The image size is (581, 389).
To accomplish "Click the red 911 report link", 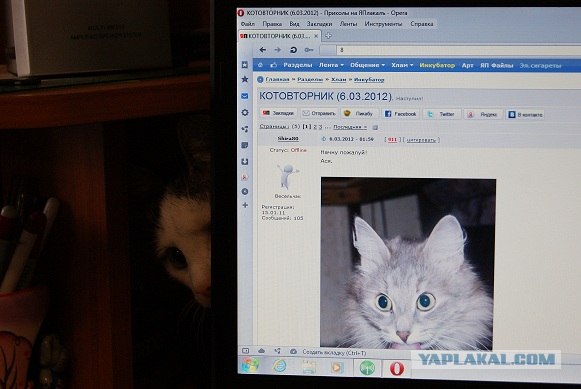I will point(392,140).
